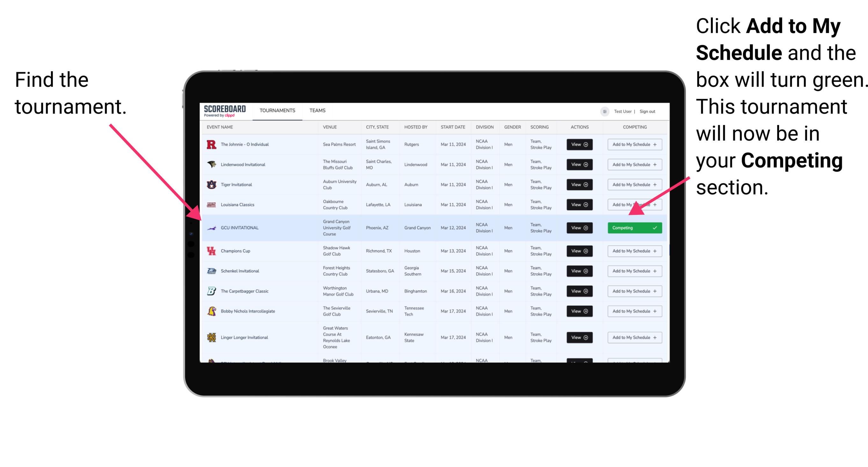
Task: Click Add to My Schedule for Tiger Invitational
Action: pyautogui.click(x=633, y=185)
